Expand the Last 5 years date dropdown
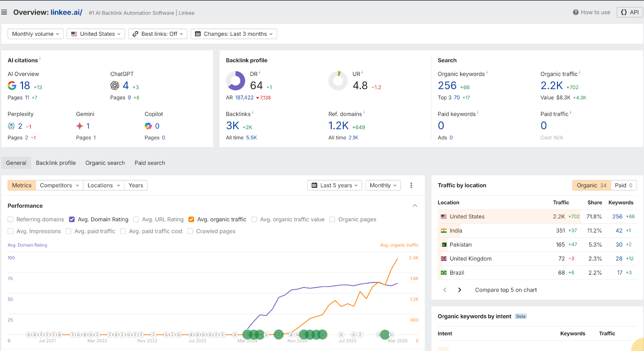Screen dimensions: 644x351 click(334, 185)
